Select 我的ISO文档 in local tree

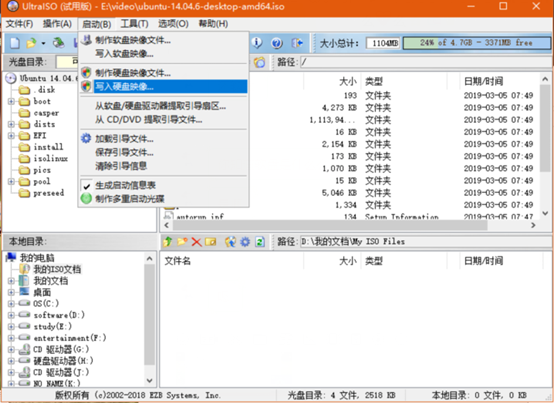[x=57, y=269]
